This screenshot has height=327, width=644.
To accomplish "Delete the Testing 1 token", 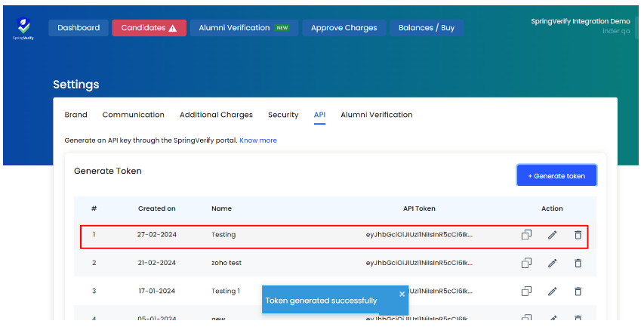I will pyautogui.click(x=578, y=292).
